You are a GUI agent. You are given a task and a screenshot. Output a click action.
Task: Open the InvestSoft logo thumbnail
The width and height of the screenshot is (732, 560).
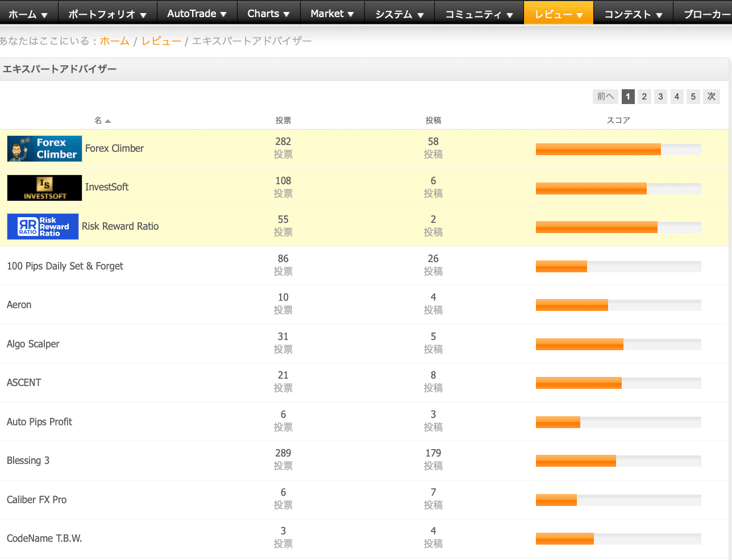[44, 188]
